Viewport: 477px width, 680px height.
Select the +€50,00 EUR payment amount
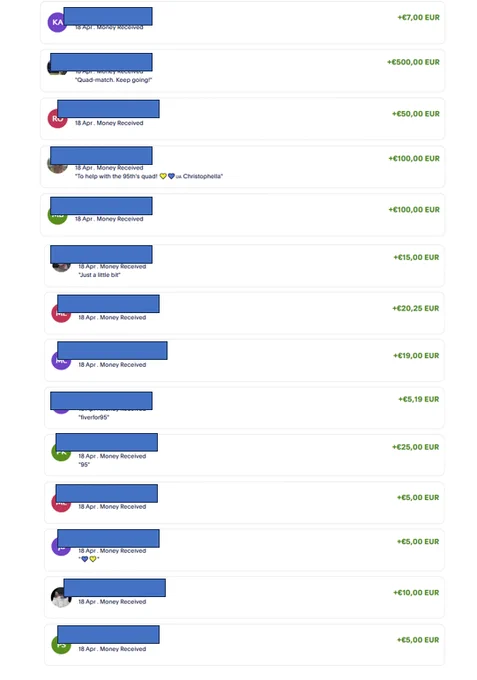click(416, 114)
